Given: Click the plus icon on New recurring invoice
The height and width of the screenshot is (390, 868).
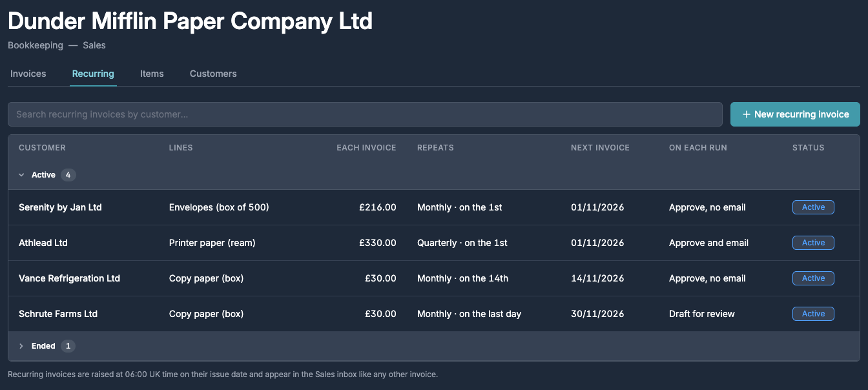Looking at the screenshot, I should 747,114.
